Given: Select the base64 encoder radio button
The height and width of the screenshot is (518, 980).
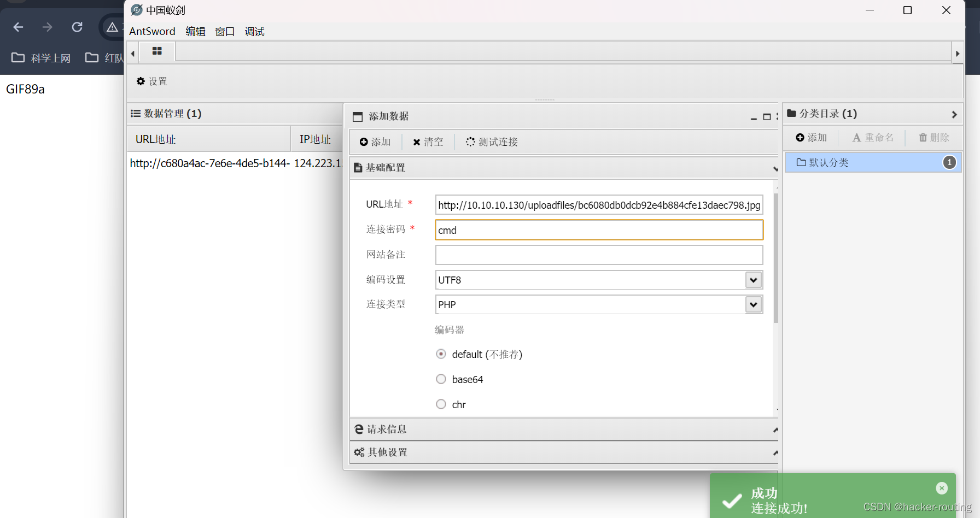Looking at the screenshot, I should pyautogui.click(x=441, y=379).
